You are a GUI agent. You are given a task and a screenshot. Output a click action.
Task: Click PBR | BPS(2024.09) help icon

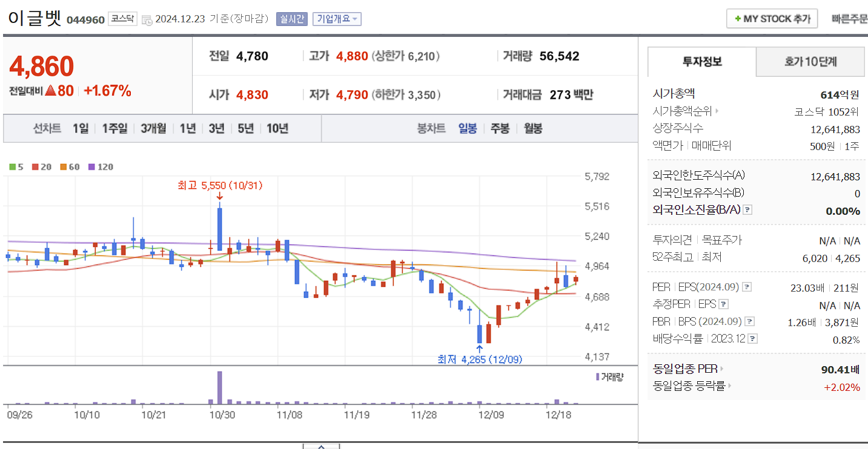click(x=749, y=321)
